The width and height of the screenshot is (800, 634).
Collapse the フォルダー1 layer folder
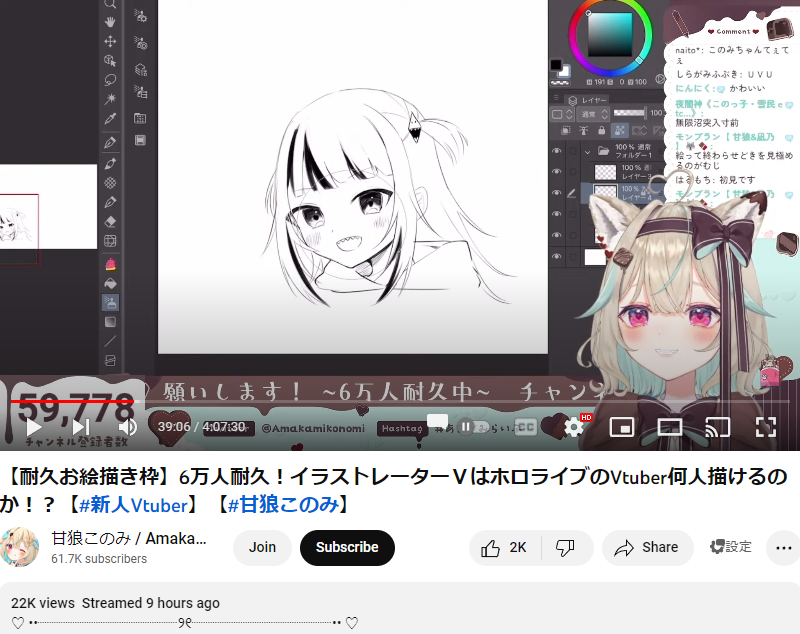[587, 151]
